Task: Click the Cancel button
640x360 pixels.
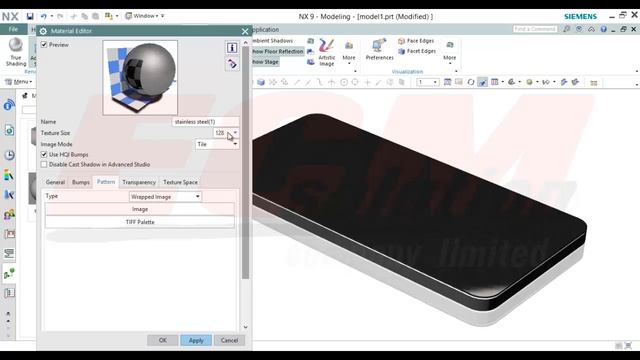Action: pyautogui.click(x=229, y=340)
